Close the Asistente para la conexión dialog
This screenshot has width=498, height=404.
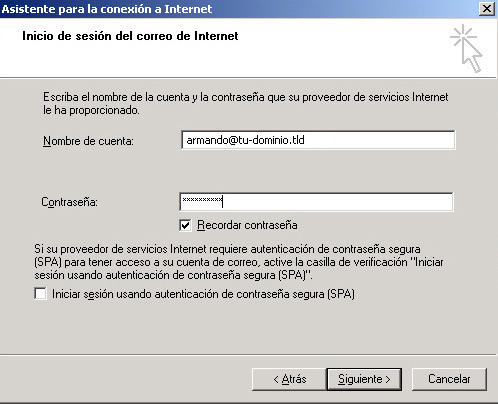(487, 9)
